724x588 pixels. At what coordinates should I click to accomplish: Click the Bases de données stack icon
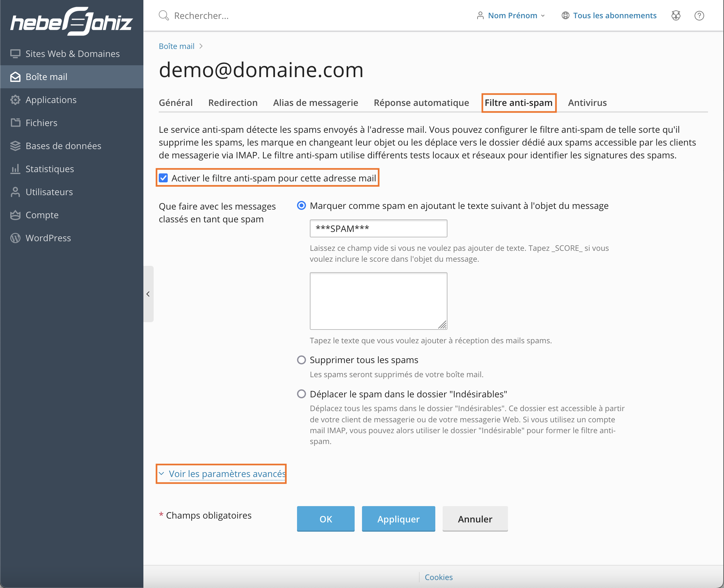tap(15, 146)
